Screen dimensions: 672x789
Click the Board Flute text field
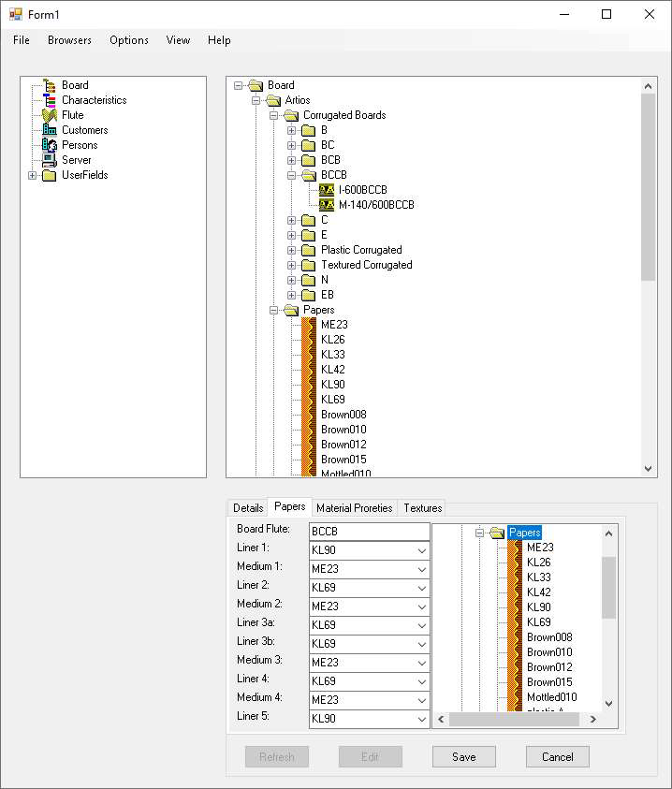pos(369,532)
